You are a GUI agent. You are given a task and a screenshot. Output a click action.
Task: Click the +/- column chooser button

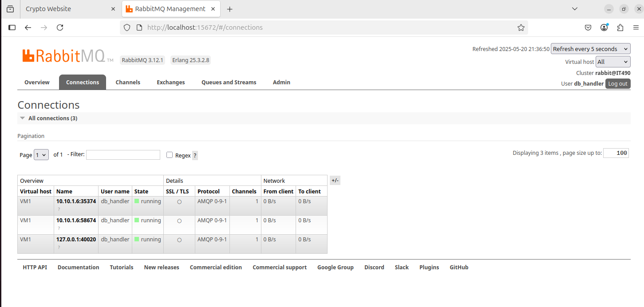click(335, 181)
